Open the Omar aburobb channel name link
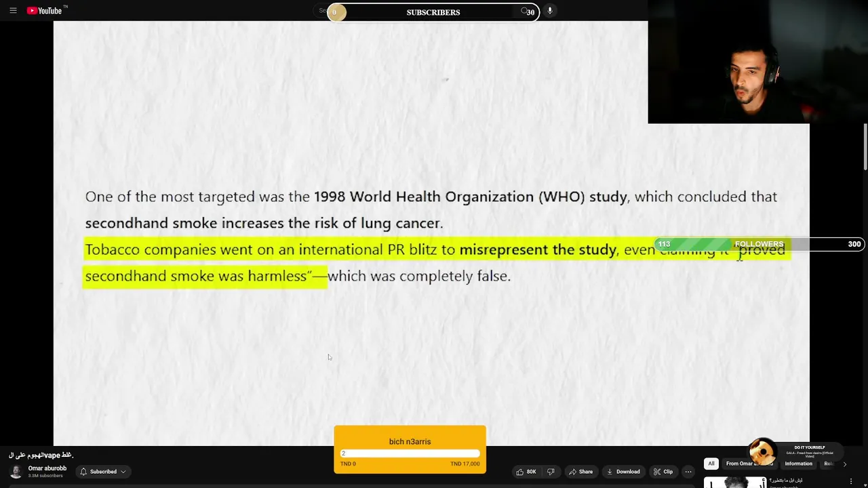 [47, 468]
